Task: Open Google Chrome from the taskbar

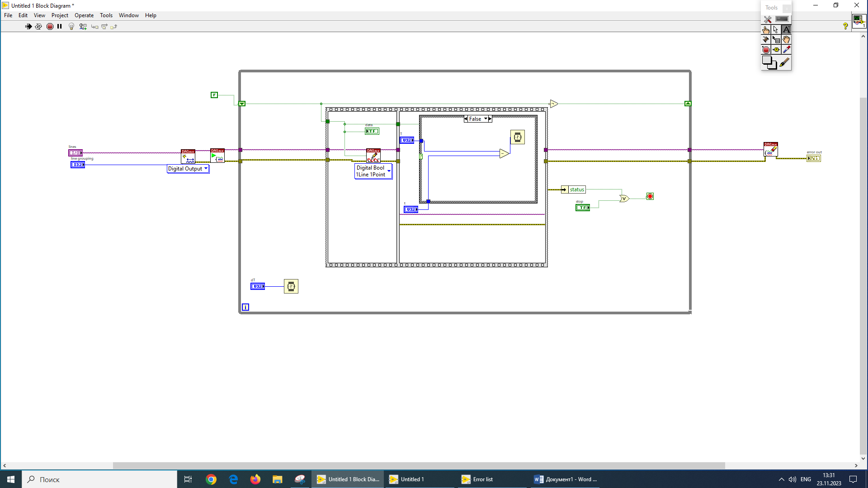Action: tap(211, 479)
